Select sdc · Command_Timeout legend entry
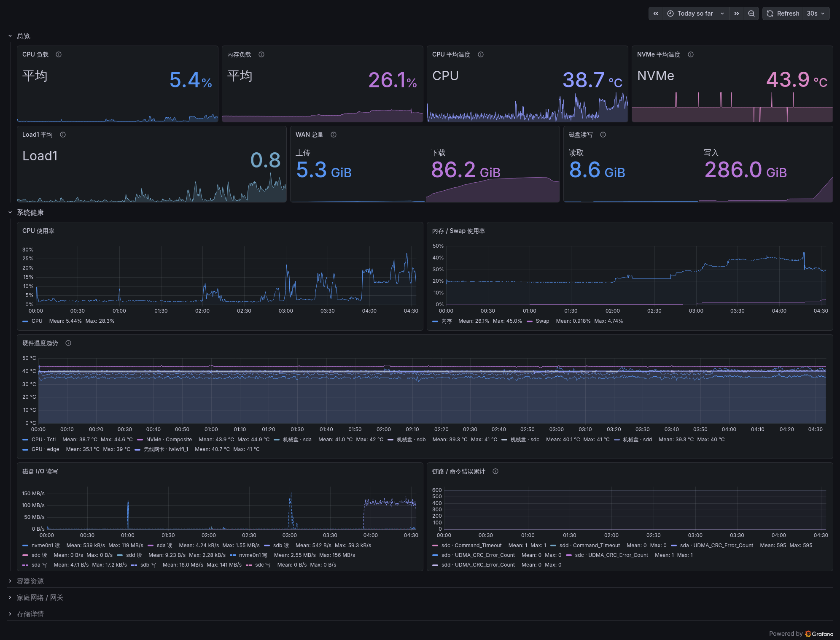This screenshot has height=640, width=840. pyautogui.click(x=471, y=545)
